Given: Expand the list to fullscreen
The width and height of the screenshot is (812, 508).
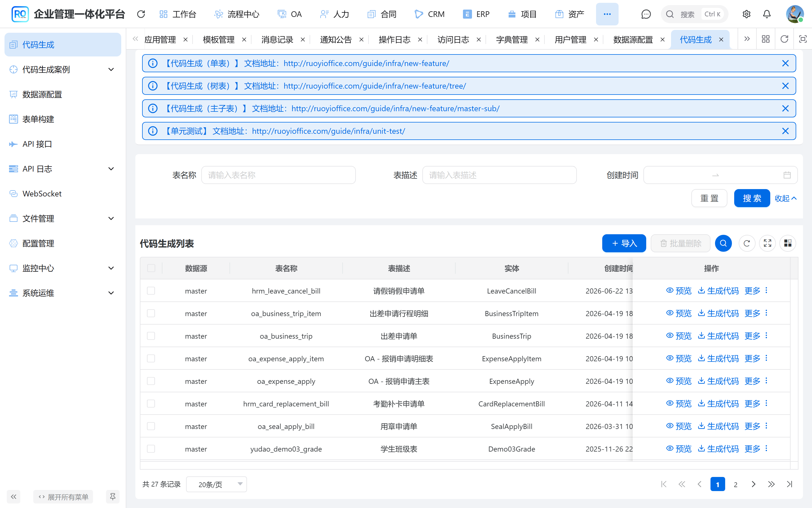Looking at the screenshot, I should point(767,243).
